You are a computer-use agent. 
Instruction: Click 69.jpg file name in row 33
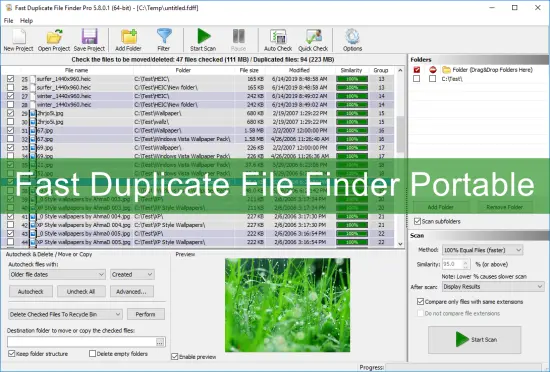pos(45,148)
